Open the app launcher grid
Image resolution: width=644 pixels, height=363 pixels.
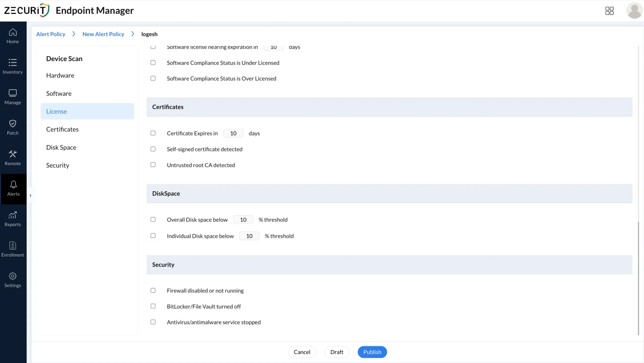coord(609,11)
